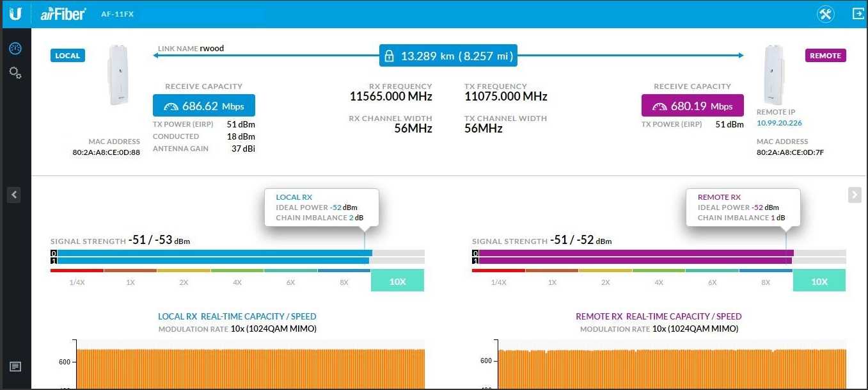Click Local RX Real-Time Capacity heading
868x390 pixels.
[x=237, y=316]
